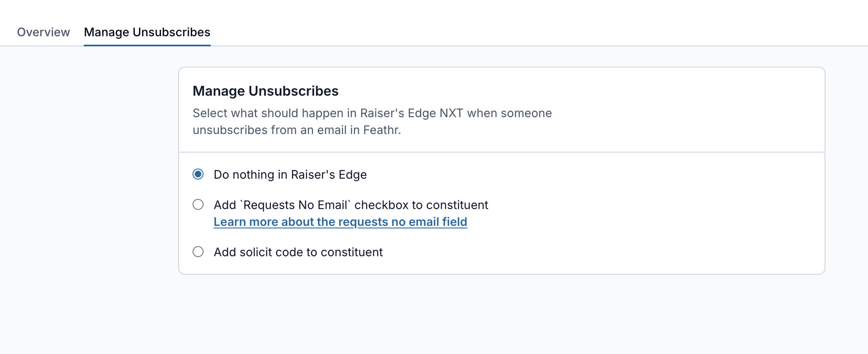Click inside the Manage Unsubscribes card
The height and width of the screenshot is (354, 868).
coord(501,169)
